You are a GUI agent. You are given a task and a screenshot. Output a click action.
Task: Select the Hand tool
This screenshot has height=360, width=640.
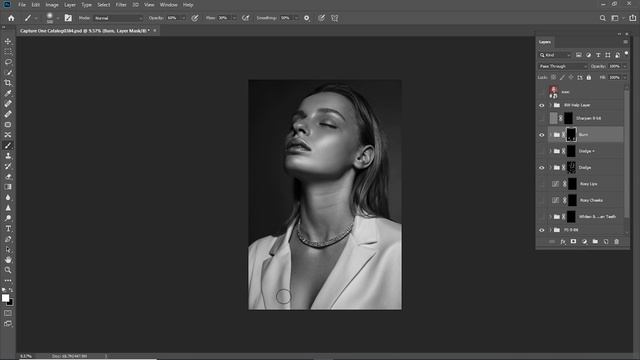pos(8,260)
